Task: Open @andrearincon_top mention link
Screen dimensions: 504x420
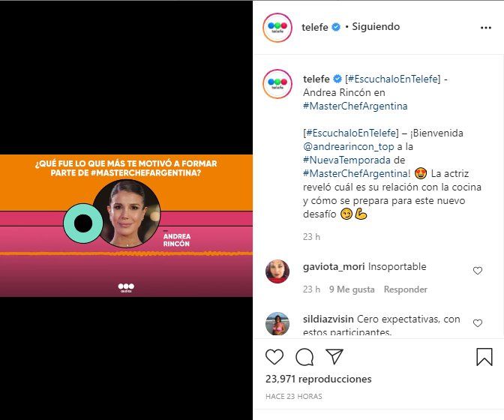Action: [x=349, y=147]
